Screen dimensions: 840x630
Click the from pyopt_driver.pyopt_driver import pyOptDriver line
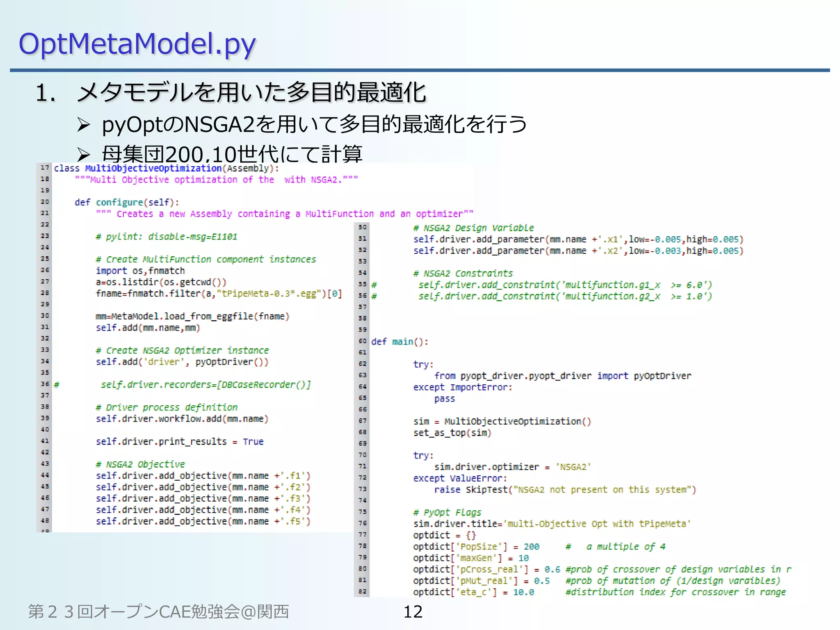pyautogui.click(x=563, y=376)
